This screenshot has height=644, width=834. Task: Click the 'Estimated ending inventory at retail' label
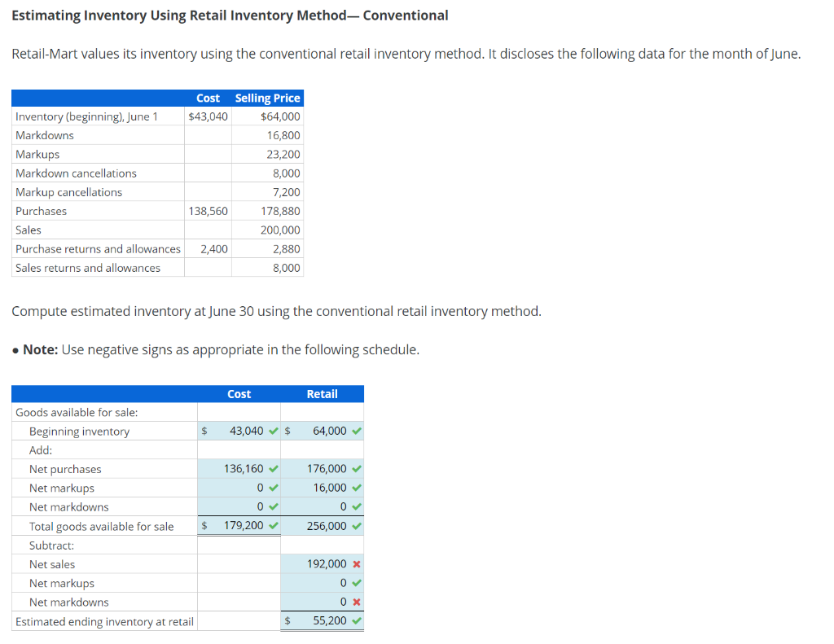click(104, 622)
